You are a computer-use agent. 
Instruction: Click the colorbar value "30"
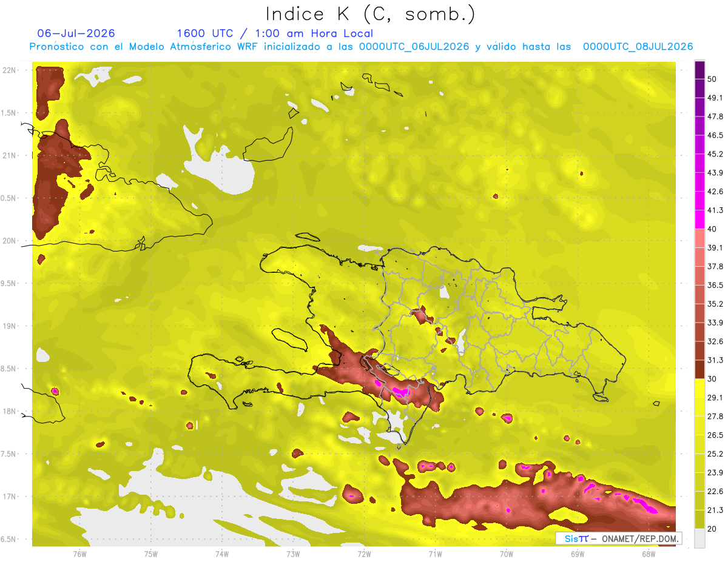[712, 379]
